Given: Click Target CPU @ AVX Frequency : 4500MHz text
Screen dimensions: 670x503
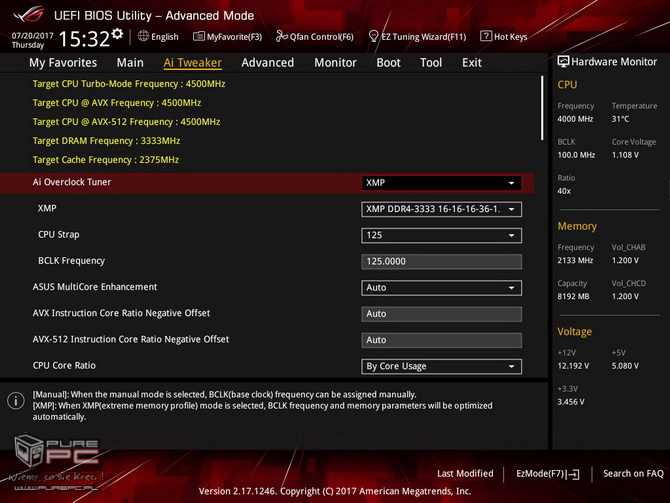Looking at the screenshot, I should (117, 103).
